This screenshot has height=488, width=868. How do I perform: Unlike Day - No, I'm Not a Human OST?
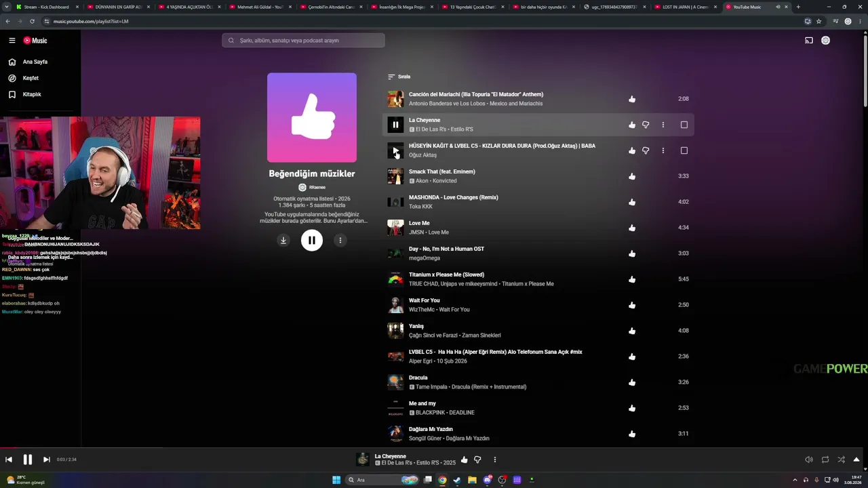click(x=632, y=253)
